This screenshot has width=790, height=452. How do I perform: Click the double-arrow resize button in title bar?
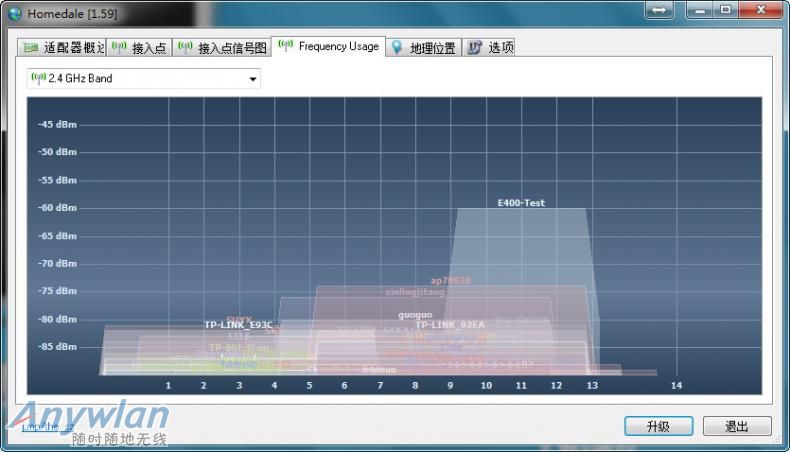click(x=659, y=10)
